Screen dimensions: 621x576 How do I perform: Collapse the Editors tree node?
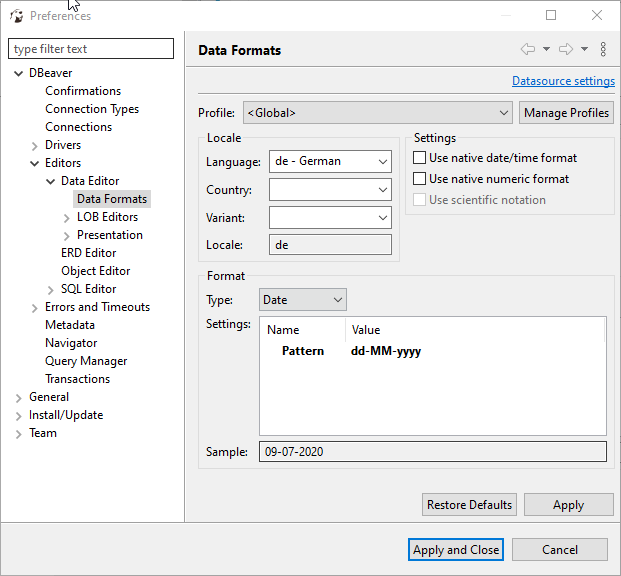tap(34, 163)
